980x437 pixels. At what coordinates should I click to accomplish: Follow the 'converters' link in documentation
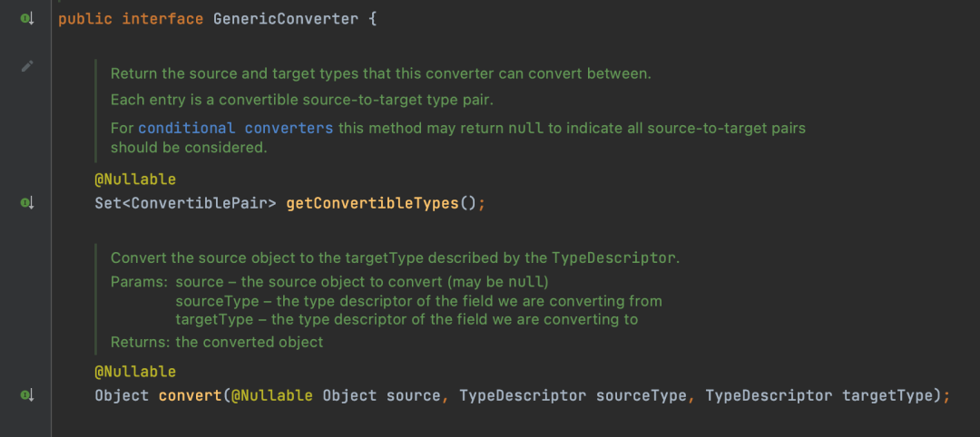click(x=289, y=129)
